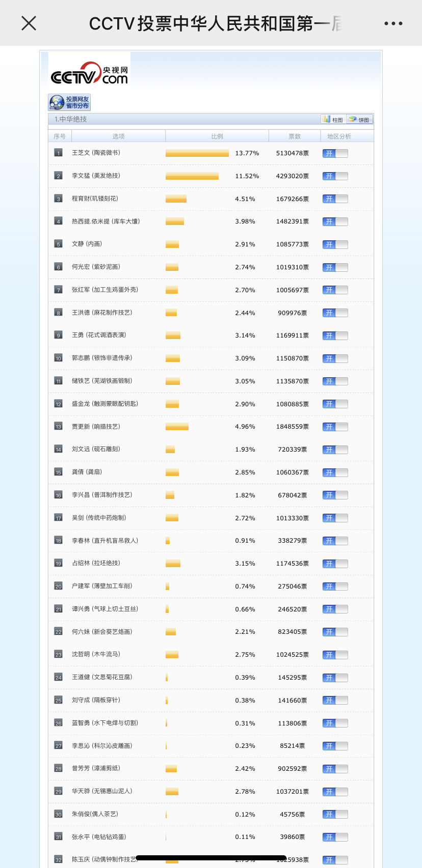Click number 25 badge of 刘守成 row

59,700
